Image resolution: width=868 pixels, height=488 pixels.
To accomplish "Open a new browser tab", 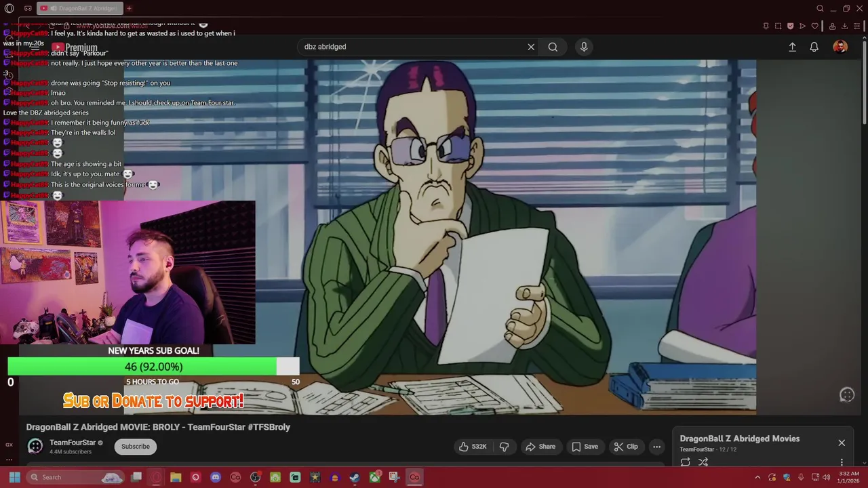I will (129, 8).
